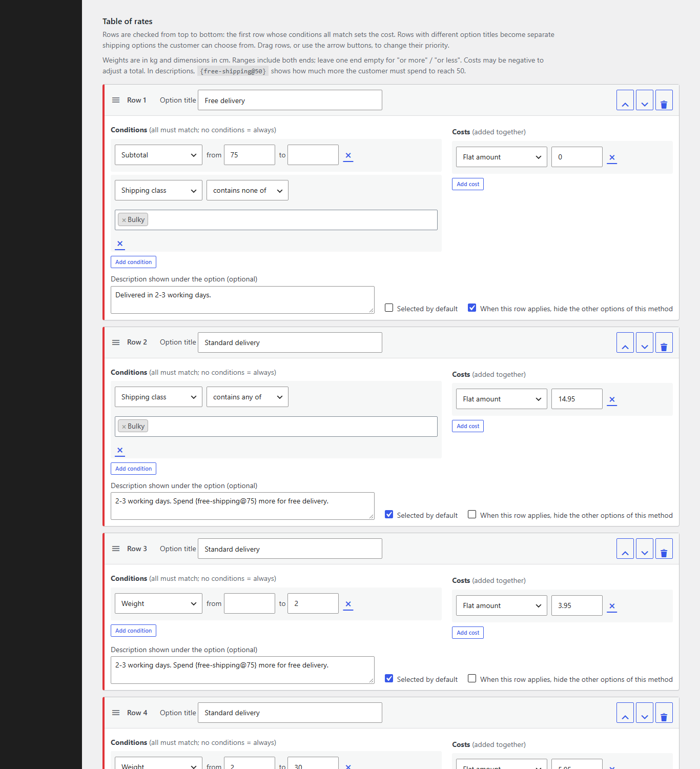Screen dimensions: 700x769
Task: Grab the Row 2 drag handle
Action: point(116,342)
